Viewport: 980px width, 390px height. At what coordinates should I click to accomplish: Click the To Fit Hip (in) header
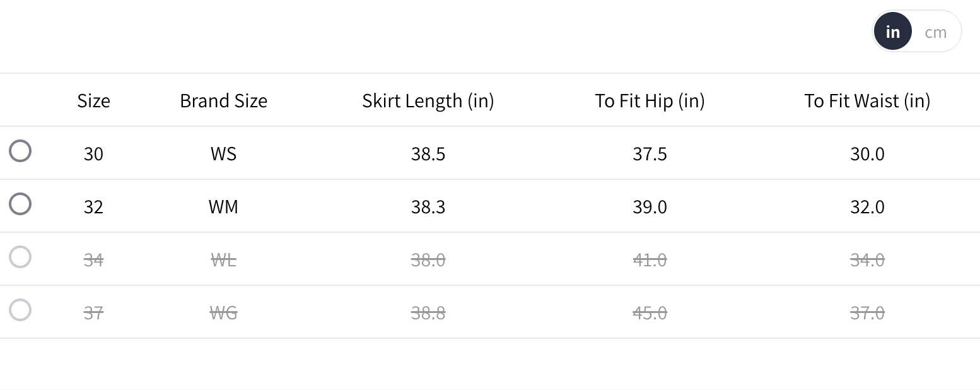[650, 101]
